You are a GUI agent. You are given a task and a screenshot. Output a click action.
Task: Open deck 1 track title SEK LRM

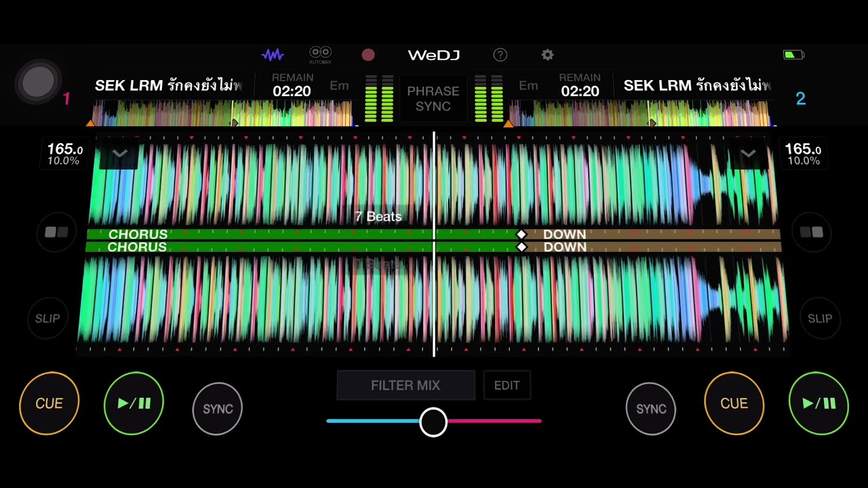click(x=167, y=85)
